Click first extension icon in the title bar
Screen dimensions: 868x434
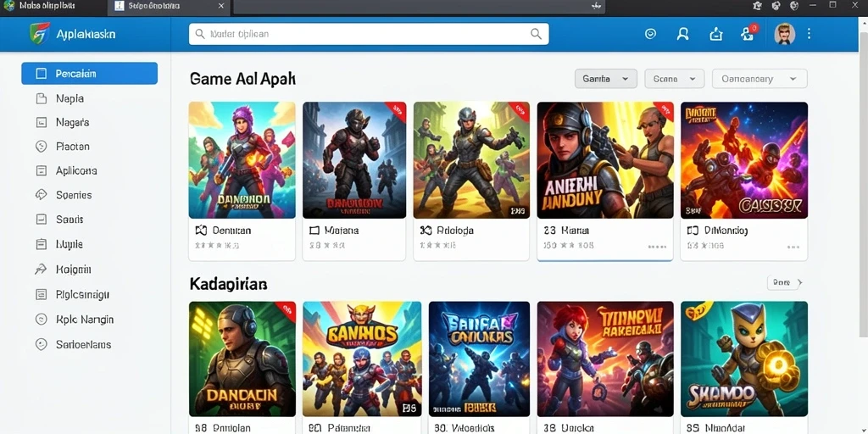[x=758, y=6]
